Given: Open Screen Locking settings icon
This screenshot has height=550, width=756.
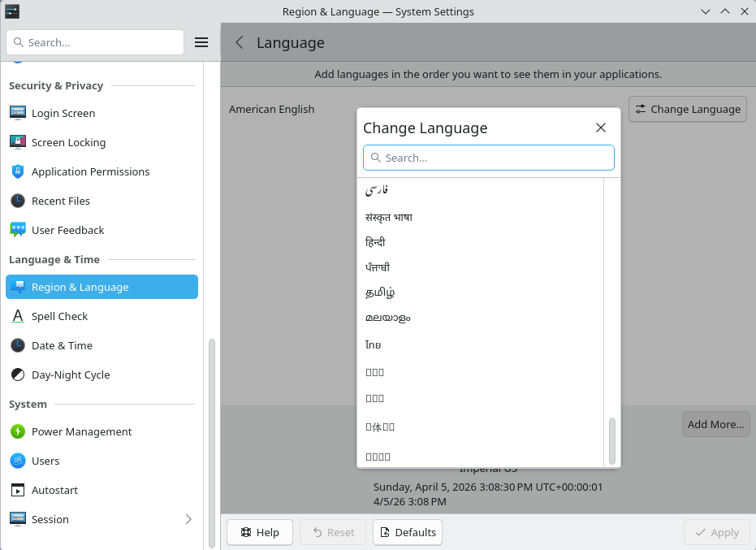Looking at the screenshot, I should coord(18,142).
